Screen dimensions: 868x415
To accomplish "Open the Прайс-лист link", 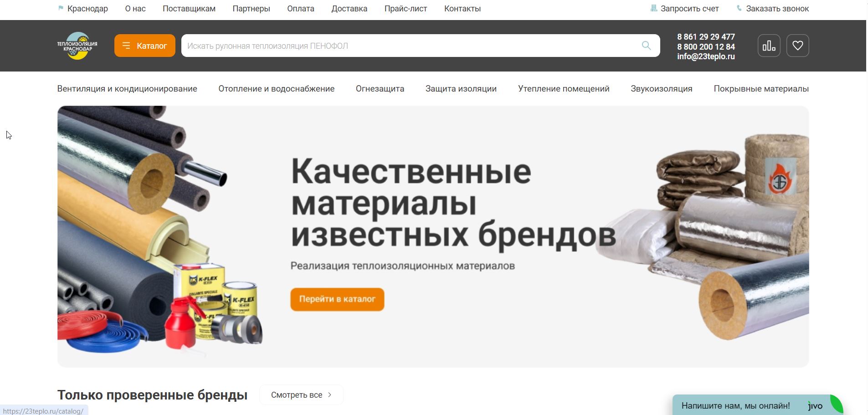I will (406, 9).
